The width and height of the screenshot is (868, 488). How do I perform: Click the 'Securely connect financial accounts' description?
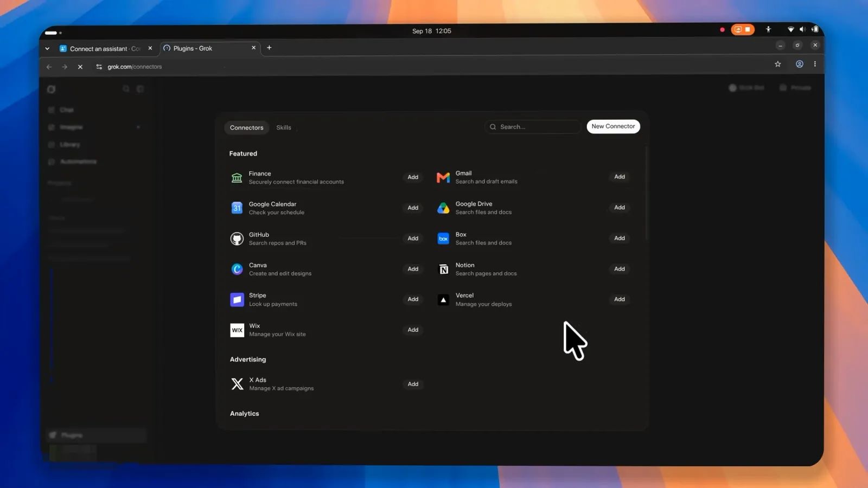pos(296,182)
